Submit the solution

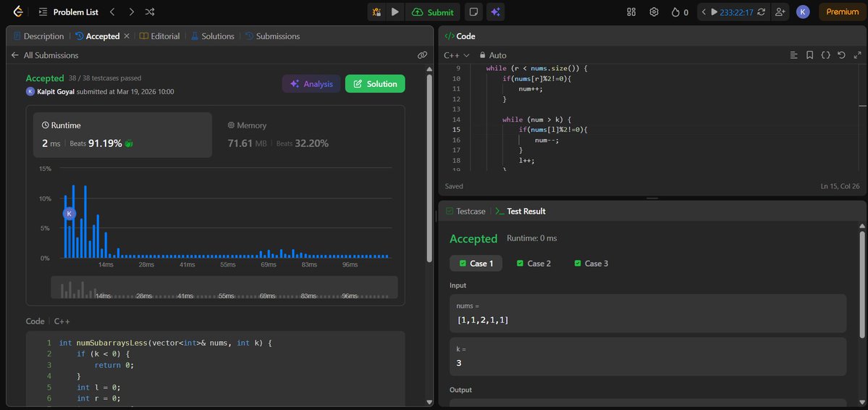pyautogui.click(x=433, y=12)
